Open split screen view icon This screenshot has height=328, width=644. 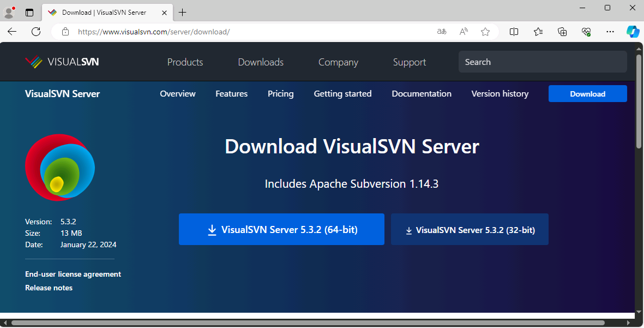point(514,32)
